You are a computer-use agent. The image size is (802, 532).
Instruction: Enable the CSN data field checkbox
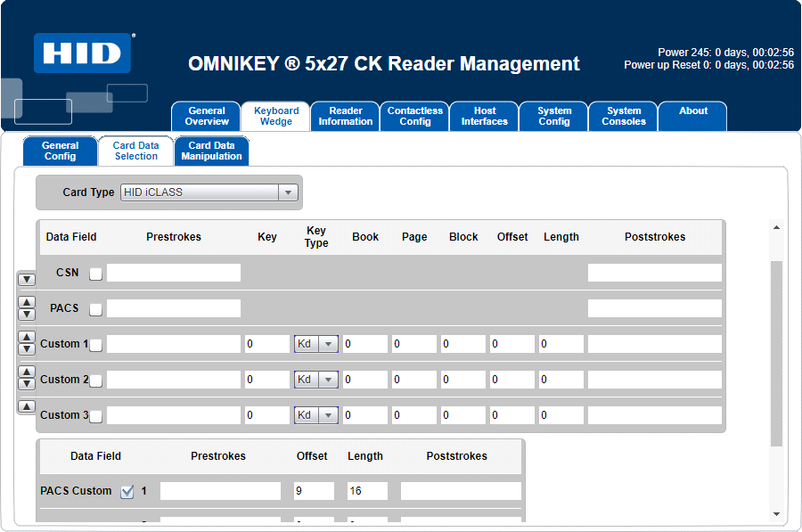point(94,271)
